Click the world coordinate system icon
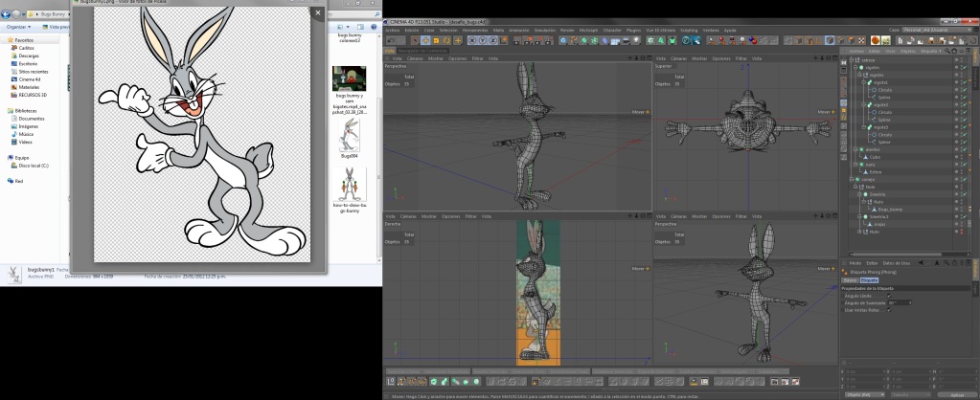 [x=503, y=40]
